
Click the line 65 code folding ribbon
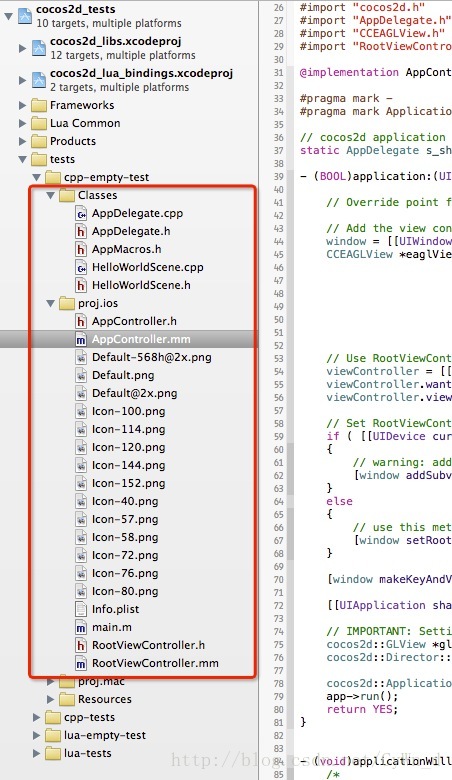(290, 514)
